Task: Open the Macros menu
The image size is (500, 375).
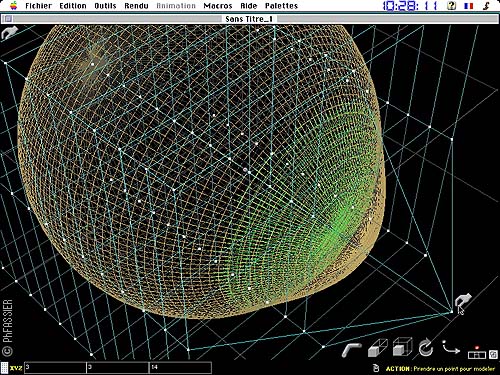Action: (218, 6)
